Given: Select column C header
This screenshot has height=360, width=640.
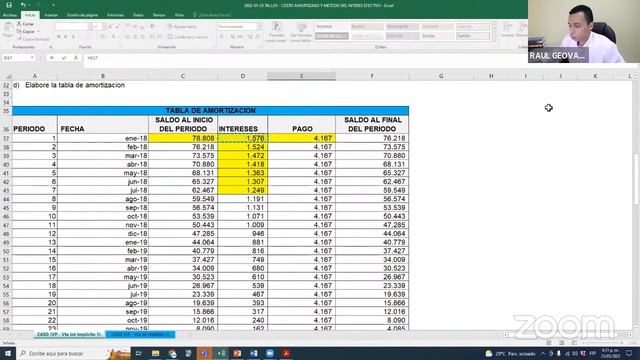Looking at the screenshot, I should (x=183, y=76).
